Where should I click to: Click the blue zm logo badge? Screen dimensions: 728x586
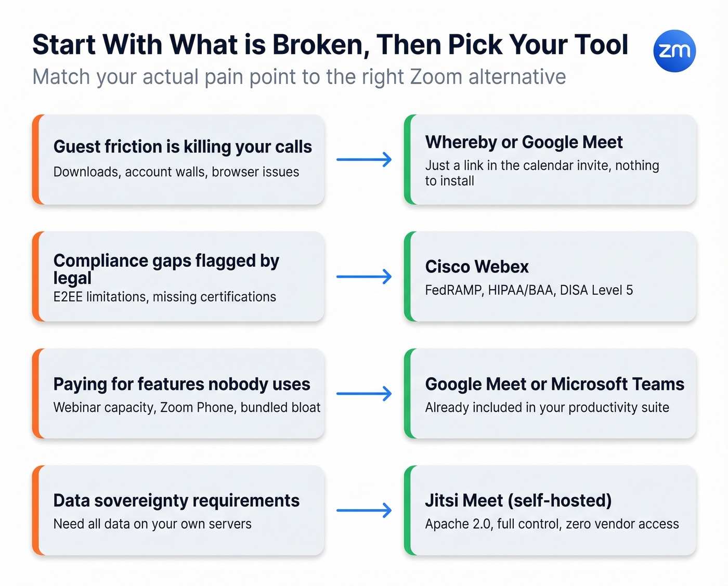tap(674, 51)
